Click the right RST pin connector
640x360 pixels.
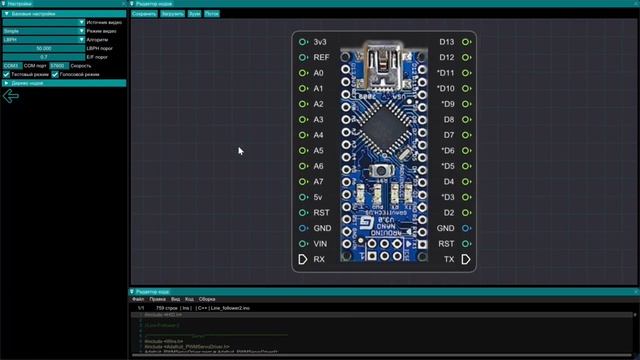[466, 244]
